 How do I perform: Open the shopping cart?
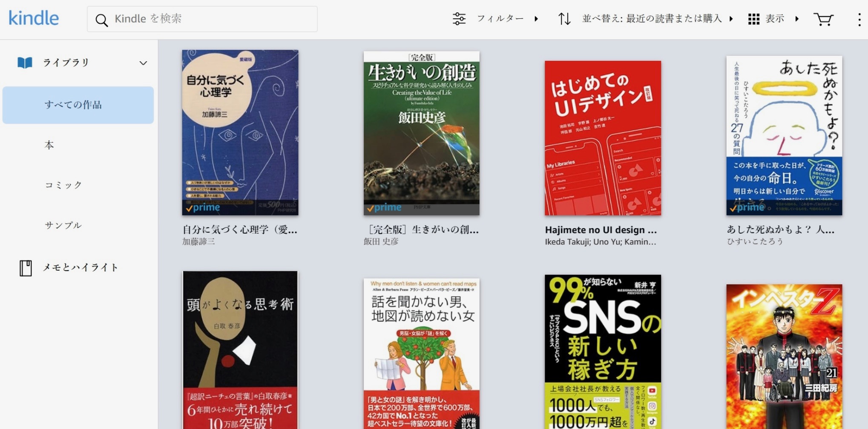823,19
